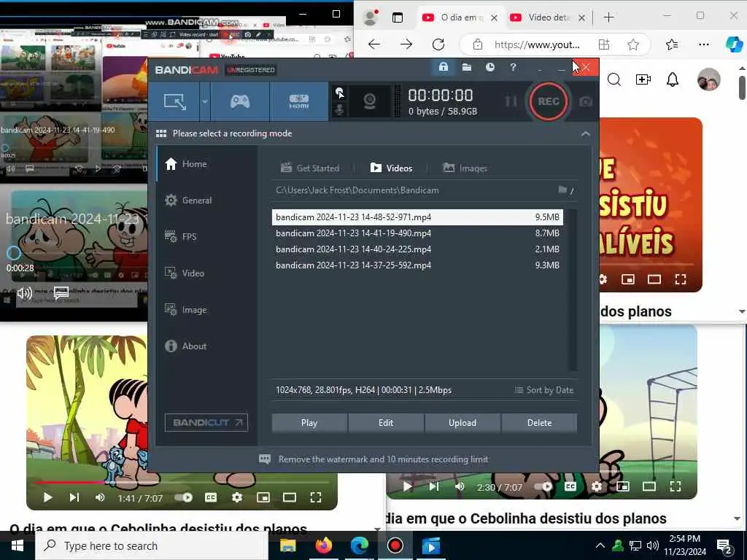Open settings gear on left YouTube player
747x560 pixels.
coord(237,497)
